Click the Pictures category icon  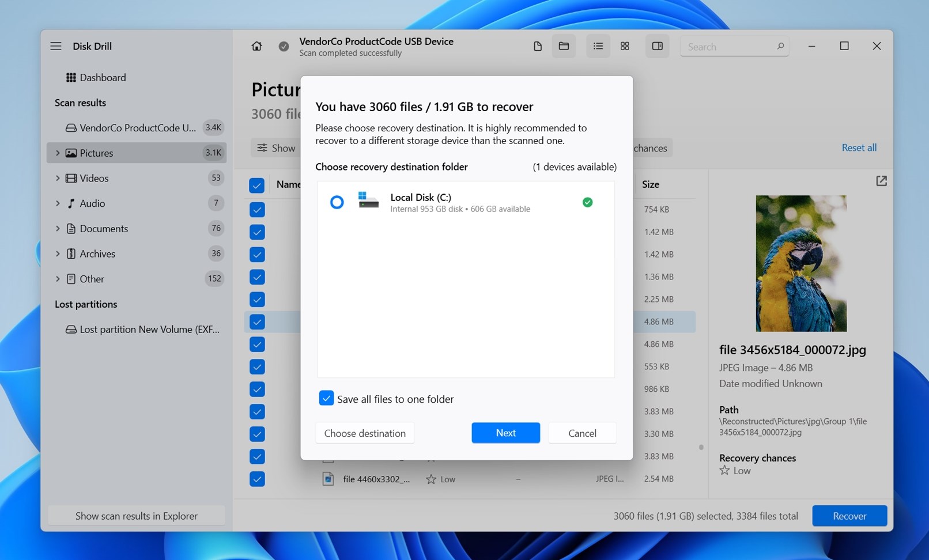tap(71, 153)
